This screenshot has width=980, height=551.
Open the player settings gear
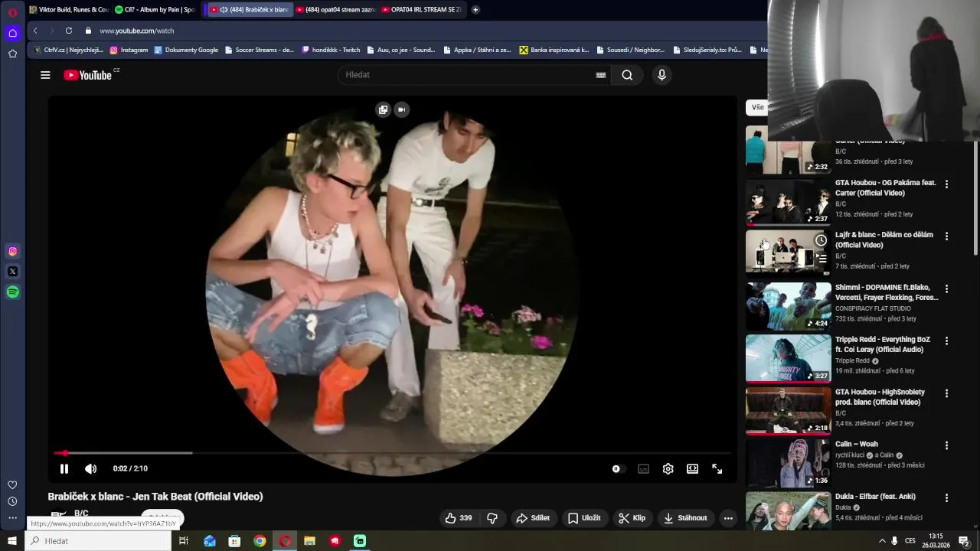click(668, 469)
